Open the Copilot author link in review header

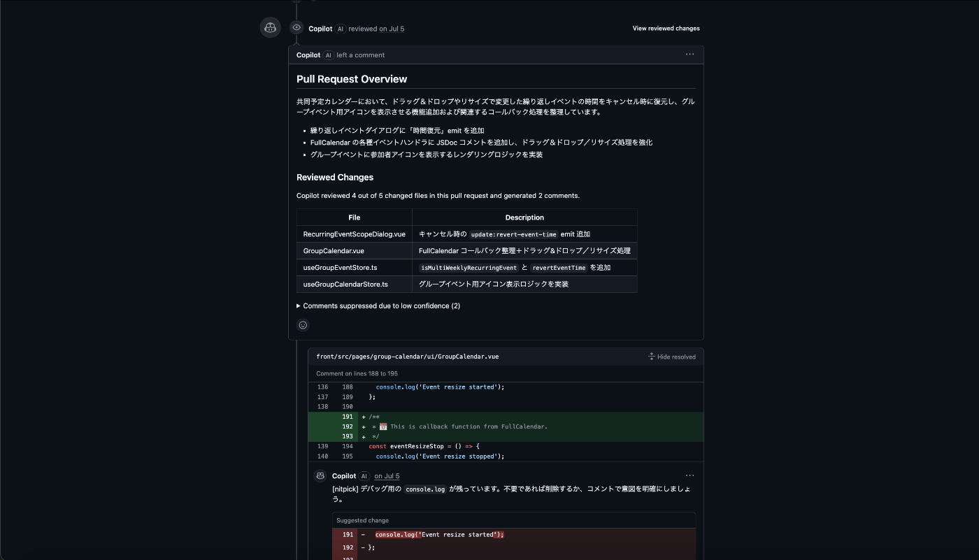pyautogui.click(x=320, y=29)
